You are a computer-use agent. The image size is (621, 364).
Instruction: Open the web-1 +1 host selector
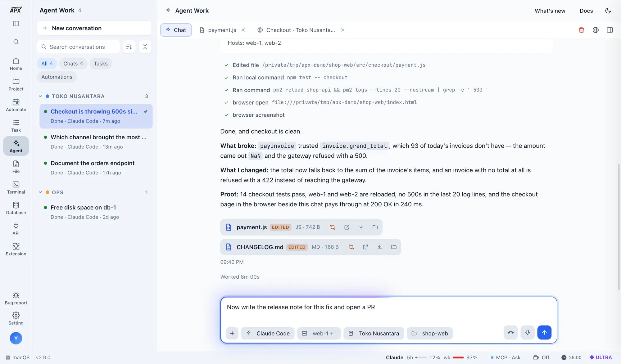(x=319, y=333)
